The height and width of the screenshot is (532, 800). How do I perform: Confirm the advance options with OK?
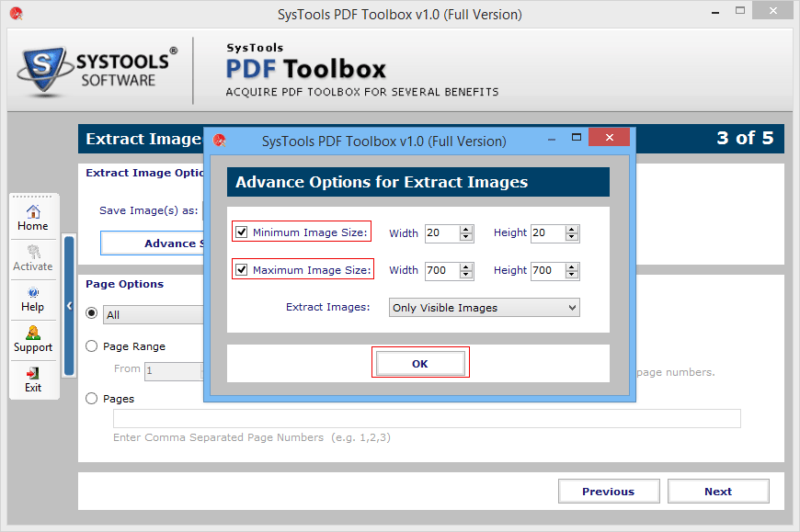tap(420, 363)
